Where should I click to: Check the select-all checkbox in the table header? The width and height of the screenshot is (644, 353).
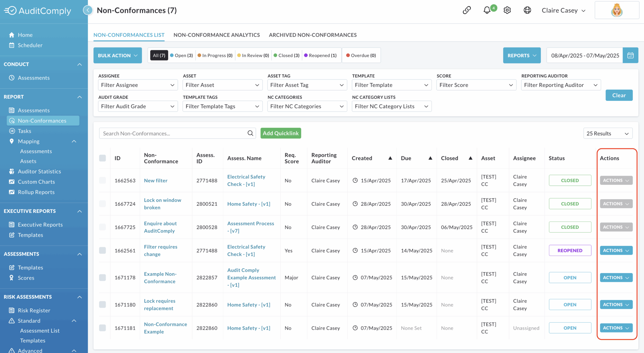(x=103, y=158)
